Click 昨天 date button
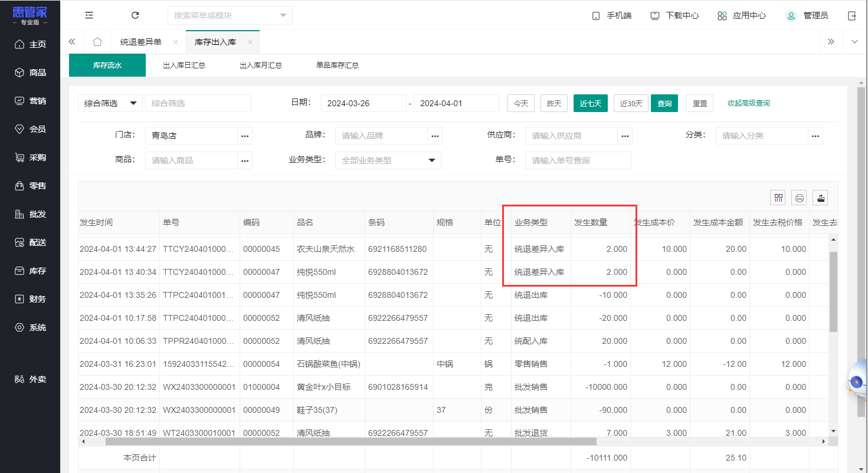This screenshot has width=868, height=473. (x=554, y=103)
